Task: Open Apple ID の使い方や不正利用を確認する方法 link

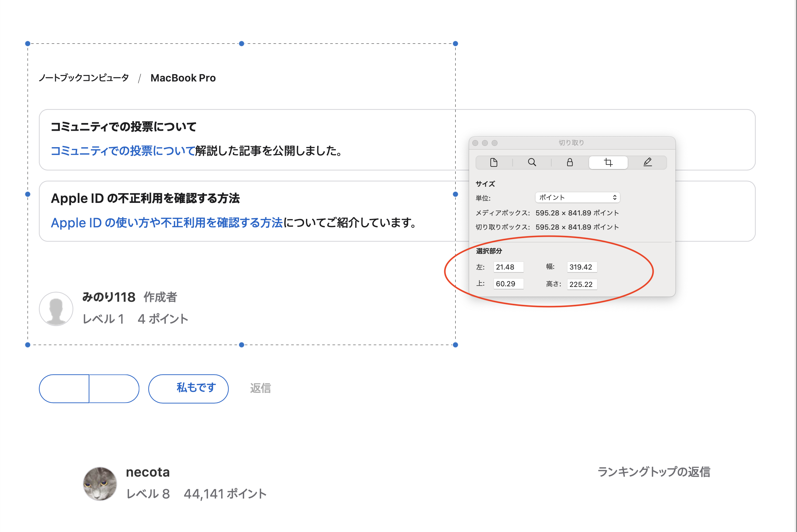Action: [x=166, y=223]
